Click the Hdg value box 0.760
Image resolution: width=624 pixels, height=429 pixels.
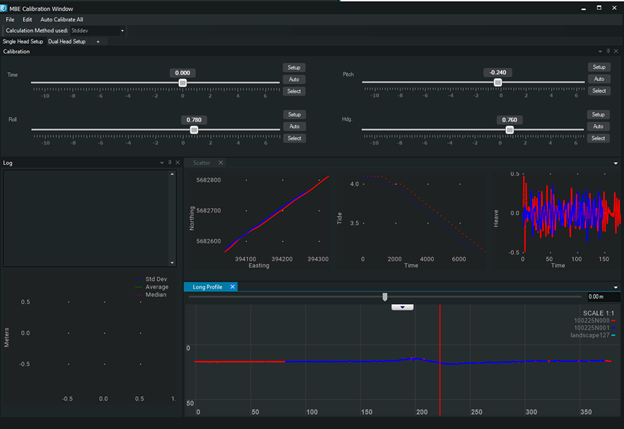(x=509, y=120)
